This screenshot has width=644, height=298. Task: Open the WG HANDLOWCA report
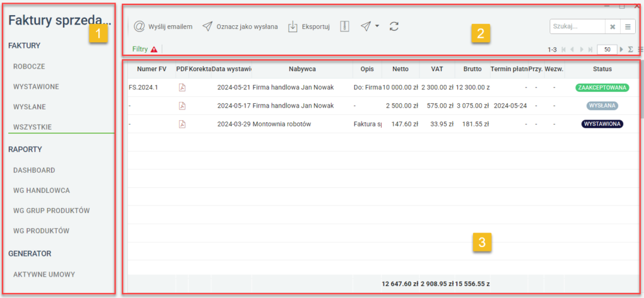pyautogui.click(x=42, y=190)
